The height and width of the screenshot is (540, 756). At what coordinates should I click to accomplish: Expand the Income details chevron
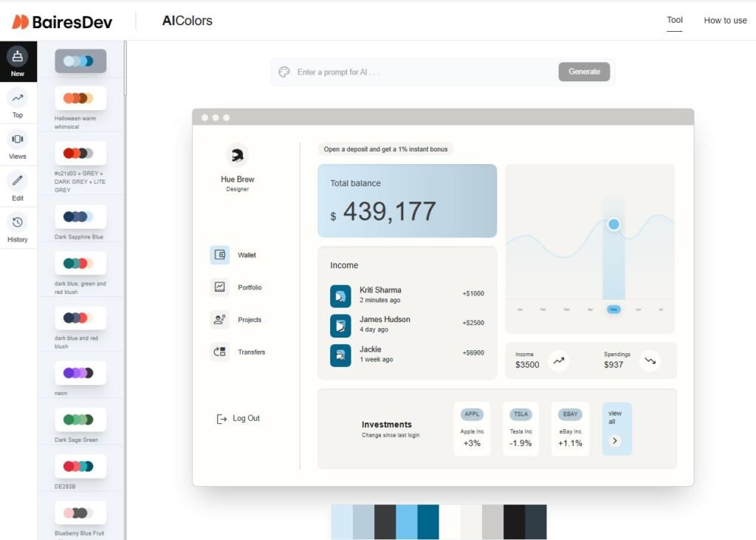559,360
